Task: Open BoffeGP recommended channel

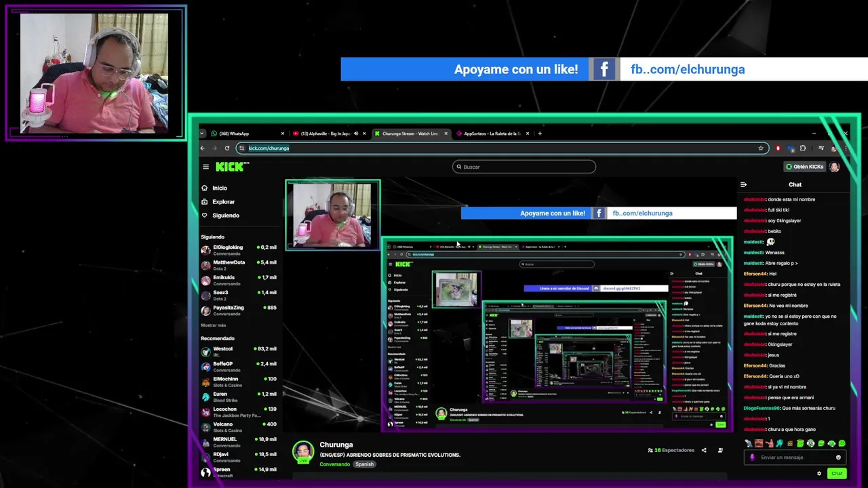Action: tap(239, 367)
